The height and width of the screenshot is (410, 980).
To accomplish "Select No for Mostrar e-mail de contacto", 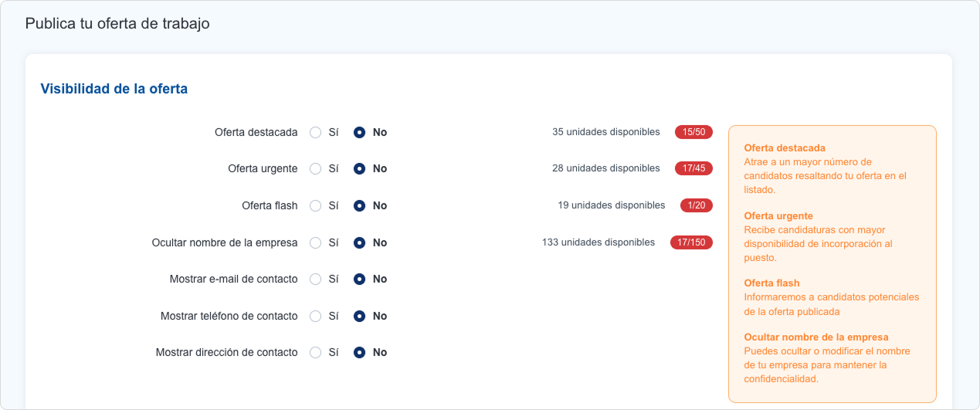I will pos(359,279).
